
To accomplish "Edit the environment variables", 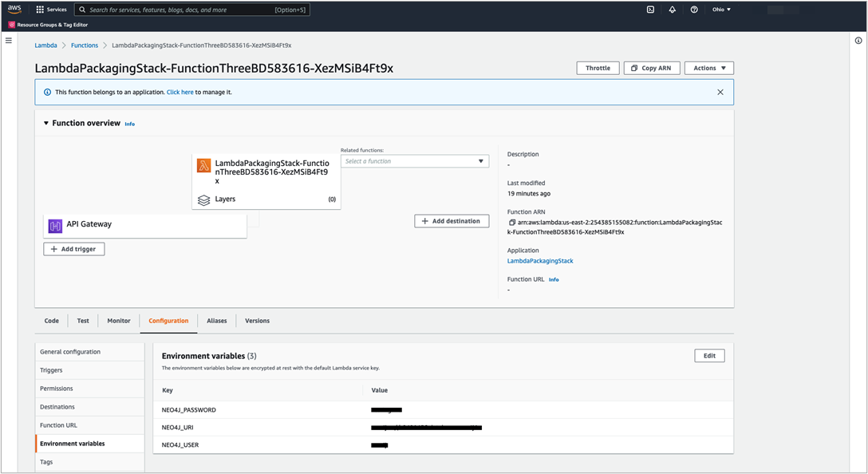I will [x=710, y=356].
